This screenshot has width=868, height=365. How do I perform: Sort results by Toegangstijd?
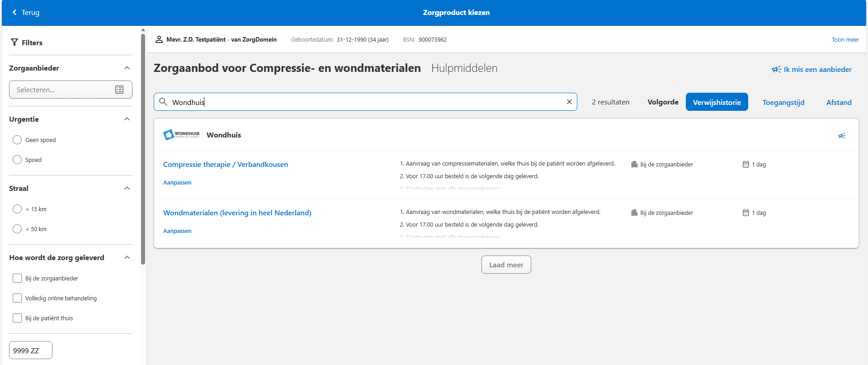[783, 102]
